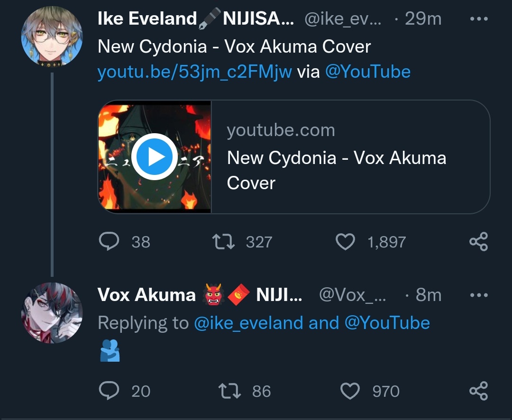Open Ike Eveland's profile picture
The height and width of the screenshot is (420, 512).
point(52,37)
